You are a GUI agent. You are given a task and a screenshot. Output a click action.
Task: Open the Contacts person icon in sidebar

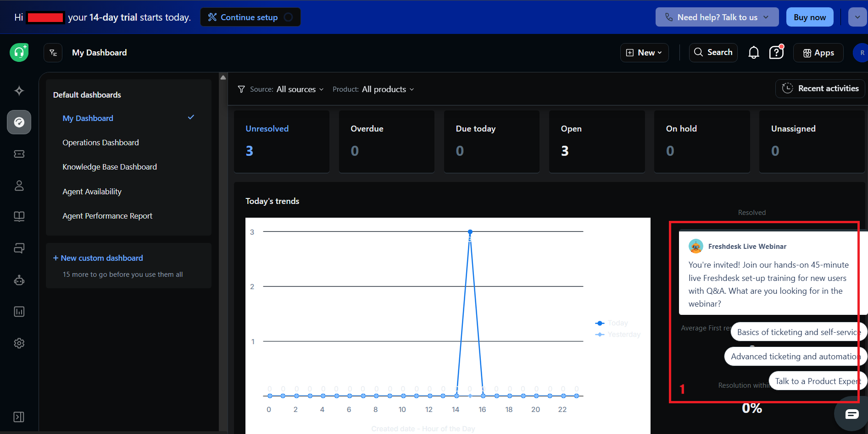pyautogui.click(x=19, y=186)
